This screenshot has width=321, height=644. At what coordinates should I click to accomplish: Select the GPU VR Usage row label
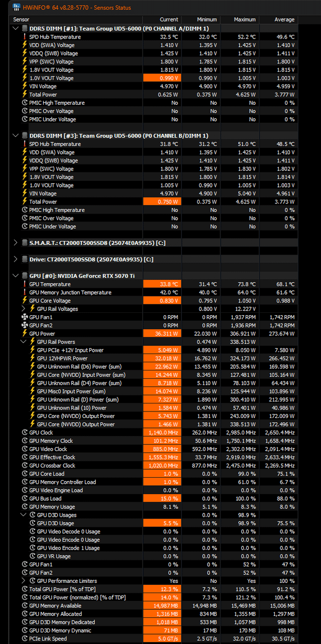[54, 556]
